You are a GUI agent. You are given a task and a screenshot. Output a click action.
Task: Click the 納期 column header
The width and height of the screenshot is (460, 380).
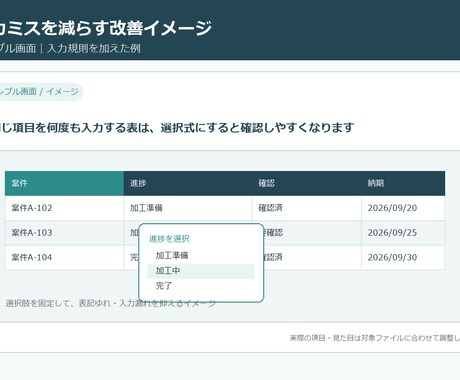(403, 183)
